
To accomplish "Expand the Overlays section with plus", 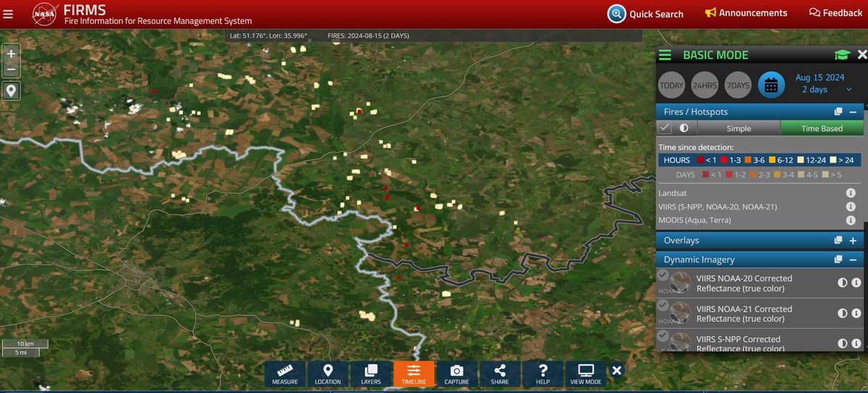I will [853, 241].
